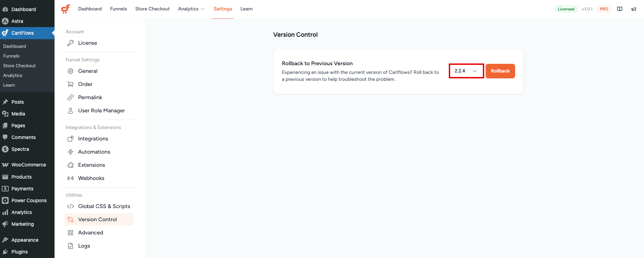Screen dimensions: 644x258
Task: Click the Permalink chain icon
Action: click(71, 97)
